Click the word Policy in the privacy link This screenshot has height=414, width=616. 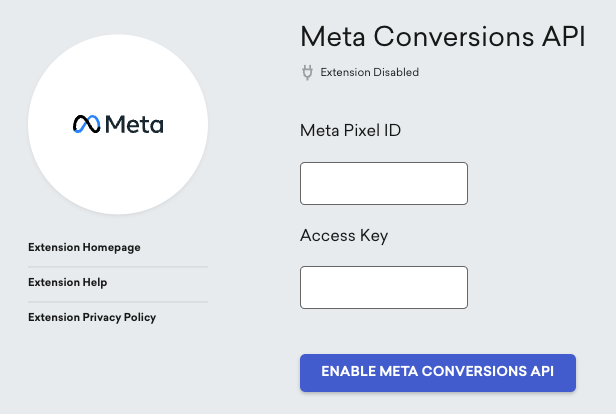click(x=140, y=317)
